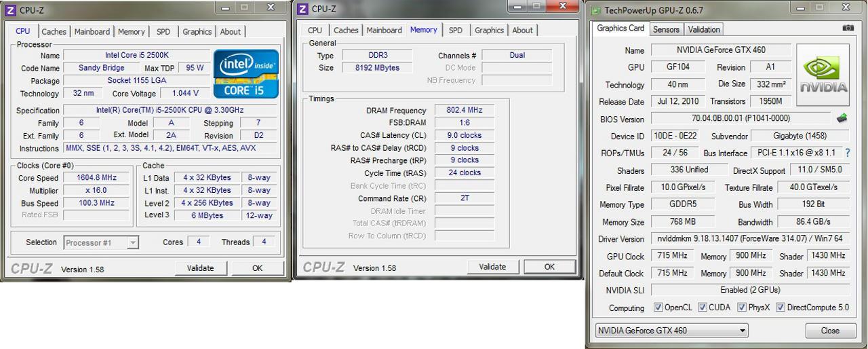Click the processor Name field Intel Core i5 2500K
The width and height of the screenshot is (868, 349).
pyautogui.click(x=137, y=55)
